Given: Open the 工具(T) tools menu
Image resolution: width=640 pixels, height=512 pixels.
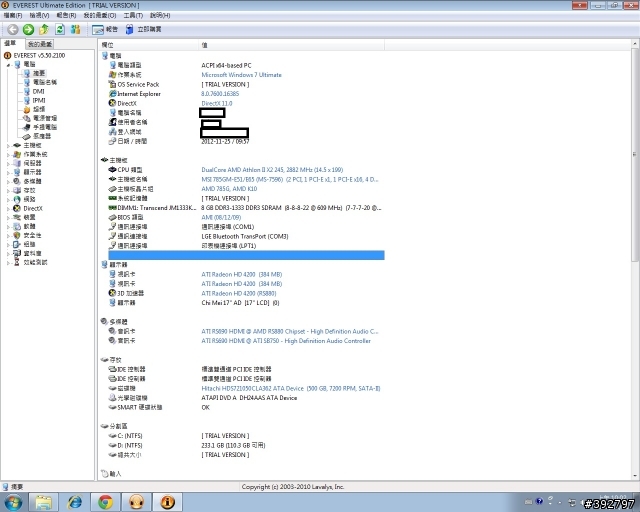Looking at the screenshot, I should point(133,15).
